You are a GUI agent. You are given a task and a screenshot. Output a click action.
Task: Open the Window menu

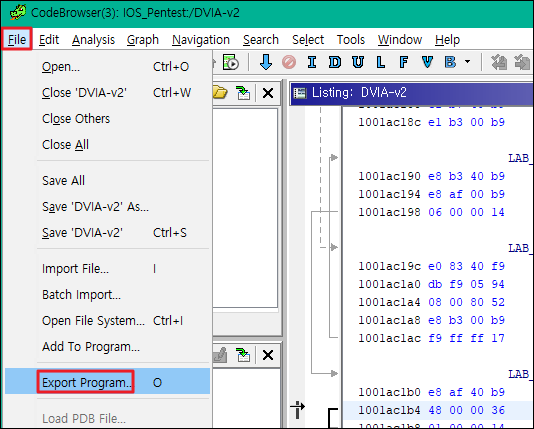click(x=400, y=39)
